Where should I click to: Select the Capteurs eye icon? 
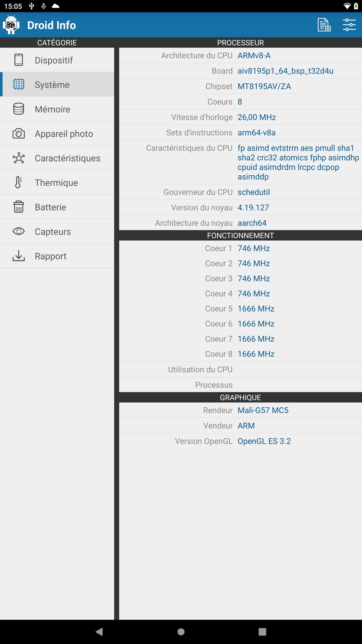19,231
